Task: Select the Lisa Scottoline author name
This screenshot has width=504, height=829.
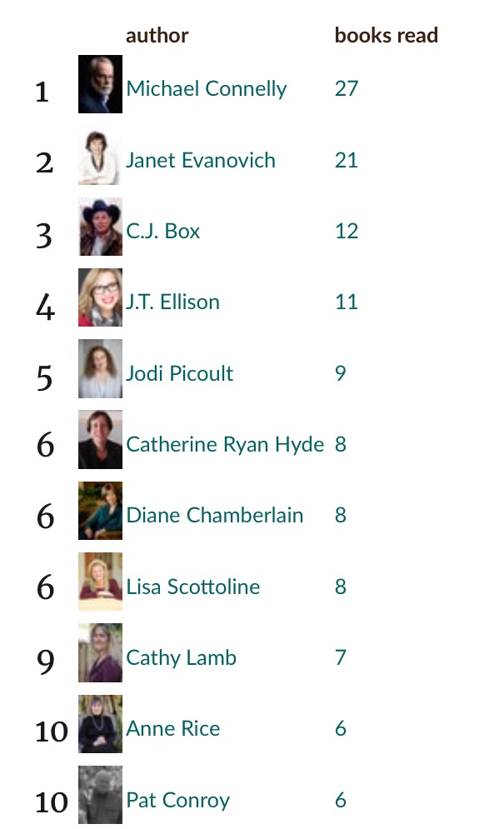Action: tap(193, 587)
